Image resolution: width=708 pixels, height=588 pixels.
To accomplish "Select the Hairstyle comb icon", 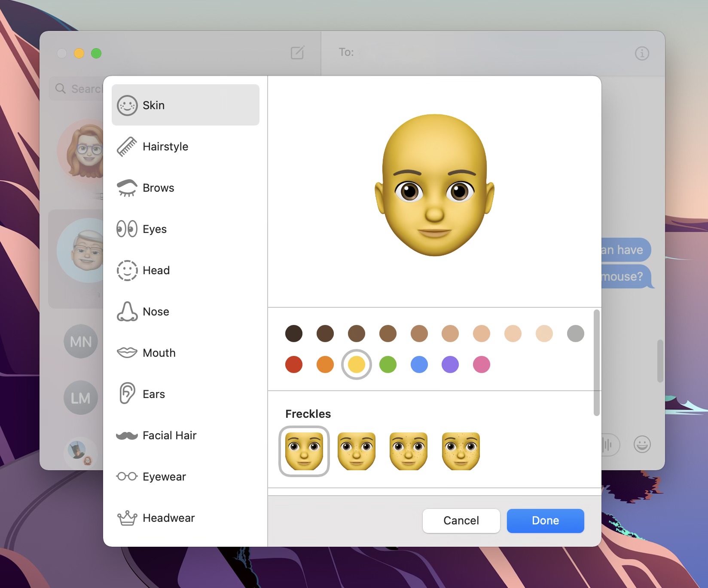I will click(x=127, y=146).
